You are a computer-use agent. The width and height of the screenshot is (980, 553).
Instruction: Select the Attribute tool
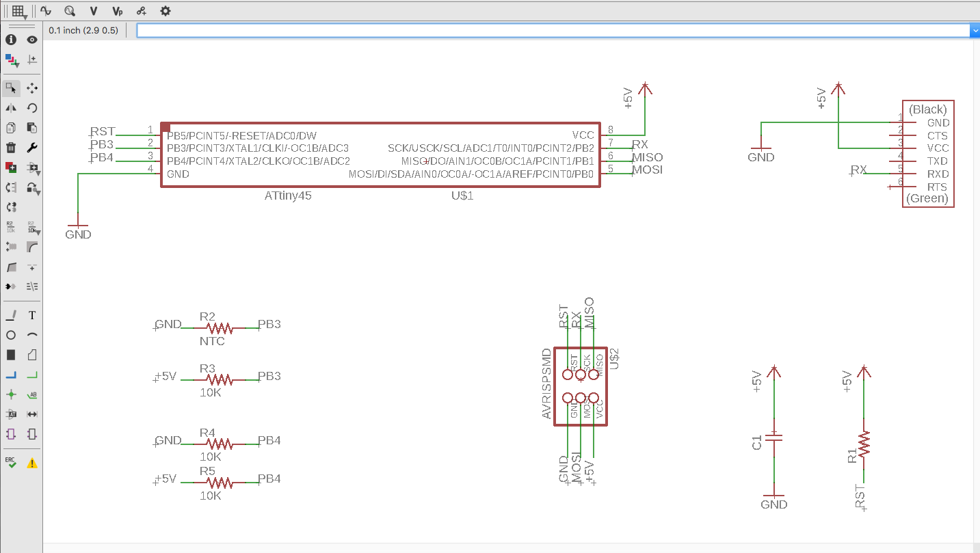coord(11,414)
